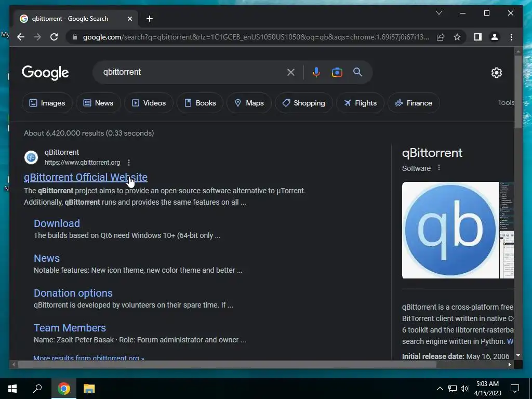The height and width of the screenshot is (399, 532).
Task: Click the padlock site info icon
Action: pos(75,37)
